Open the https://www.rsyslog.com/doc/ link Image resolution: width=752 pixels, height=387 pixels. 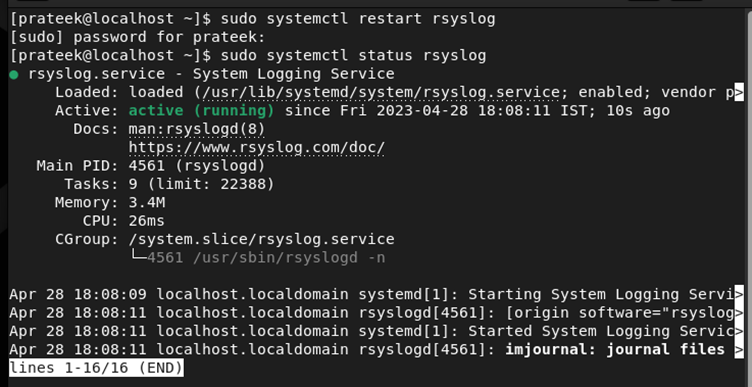[x=257, y=148]
